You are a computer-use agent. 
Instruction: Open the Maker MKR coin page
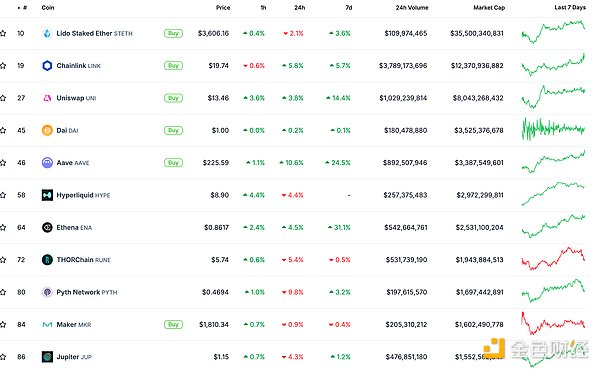[74, 324]
